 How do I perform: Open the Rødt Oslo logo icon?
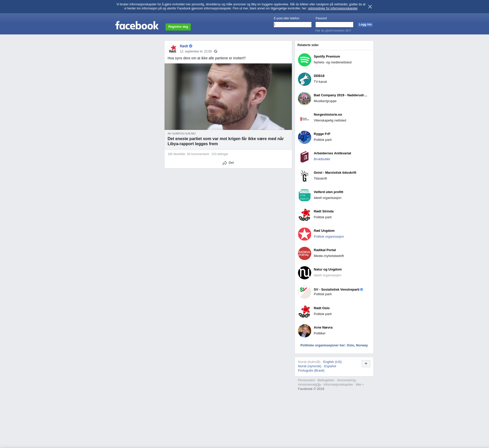305,311
